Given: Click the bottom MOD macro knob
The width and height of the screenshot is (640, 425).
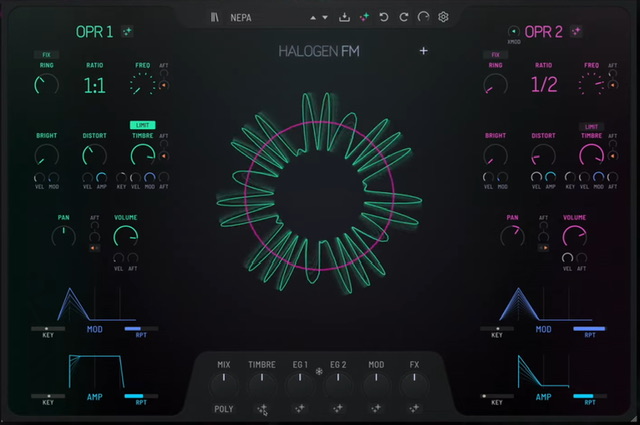Looking at the screenshot, I should (x=376, y=385).
